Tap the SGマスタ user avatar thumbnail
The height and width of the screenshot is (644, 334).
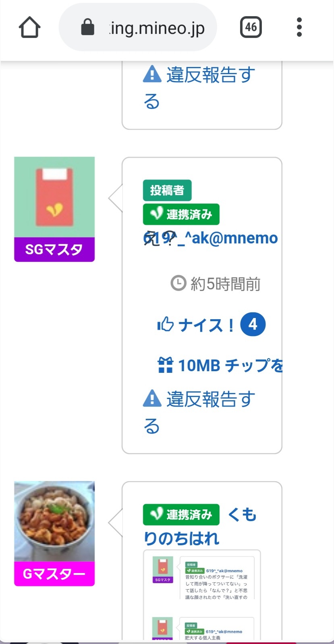(x=54, y=197)
